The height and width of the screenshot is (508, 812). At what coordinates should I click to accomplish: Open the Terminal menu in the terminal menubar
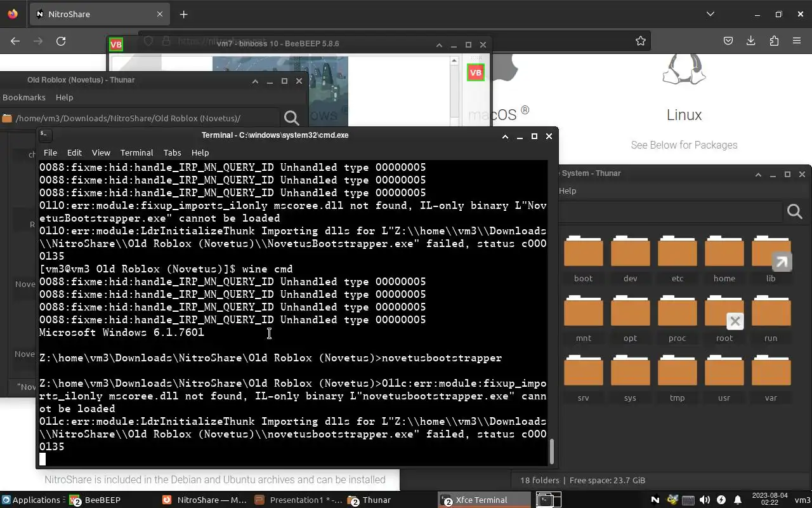pos(137,152)
